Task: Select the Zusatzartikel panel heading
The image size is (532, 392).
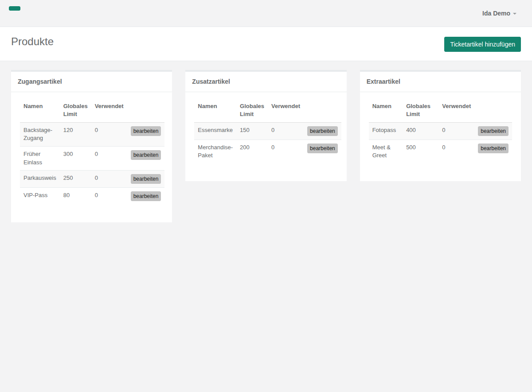Action: pyautogui.click(x=211, y=82)
